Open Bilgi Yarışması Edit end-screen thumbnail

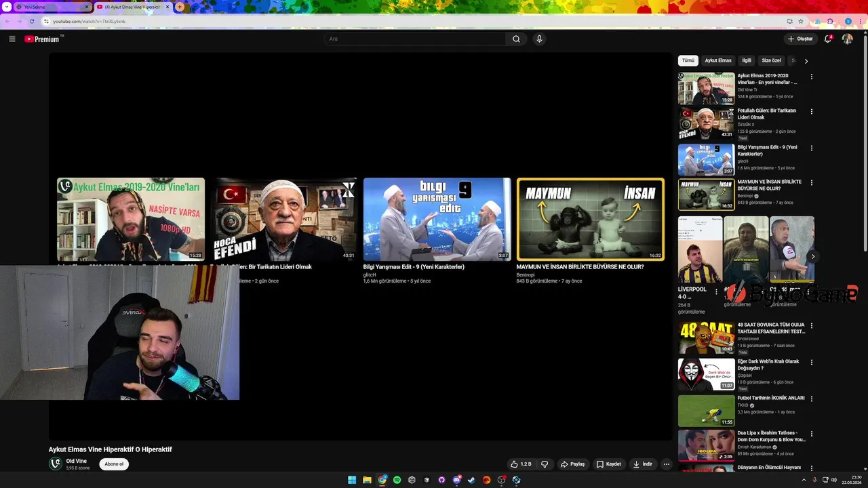click(437, 219)
